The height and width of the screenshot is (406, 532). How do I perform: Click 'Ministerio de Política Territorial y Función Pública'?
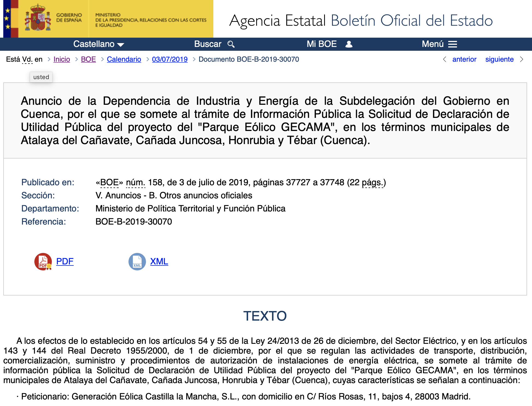click(190, 208)
